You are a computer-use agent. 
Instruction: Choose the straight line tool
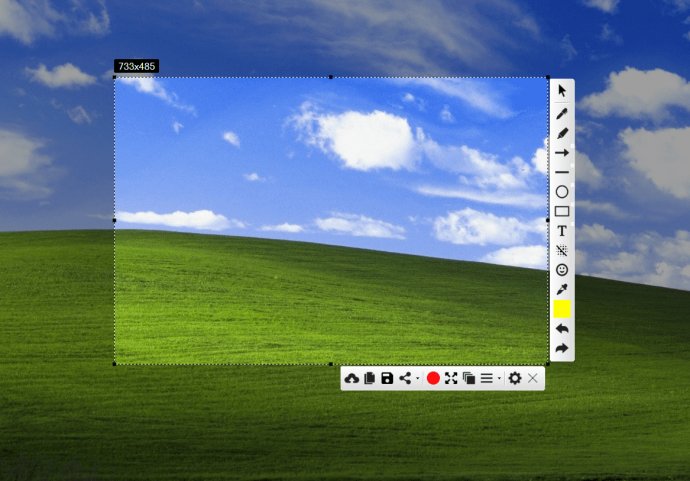coord(562,172)
